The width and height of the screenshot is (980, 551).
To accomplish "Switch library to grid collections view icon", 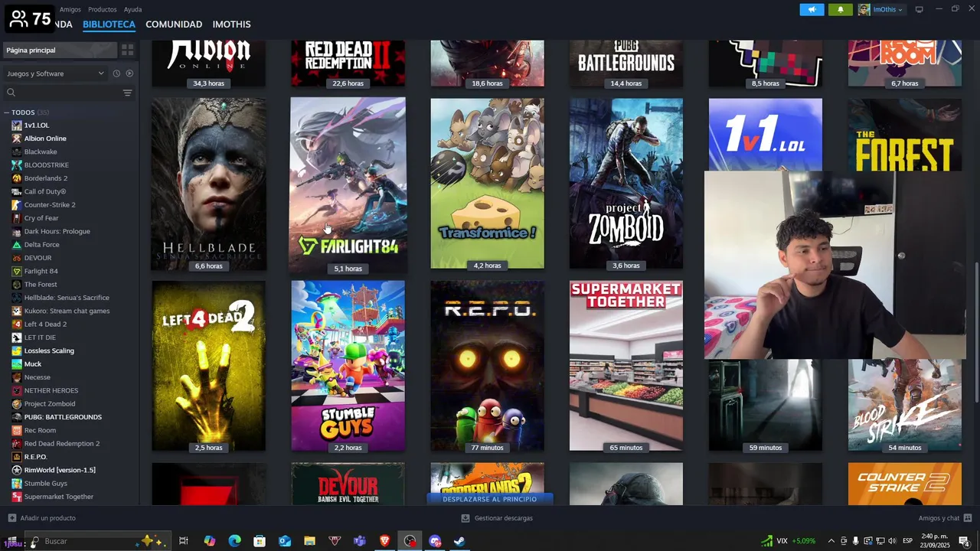I will click(127, 50).
